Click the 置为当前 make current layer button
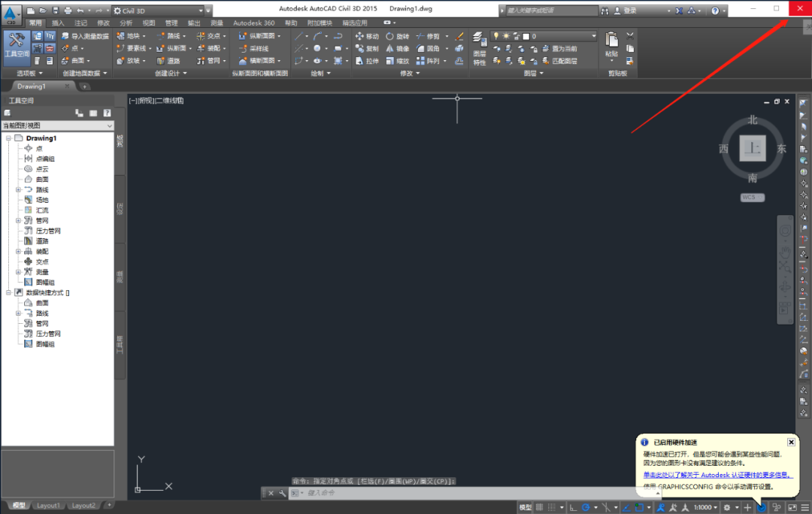The width and height of the screenshot is (812, 514). [560, 49]
